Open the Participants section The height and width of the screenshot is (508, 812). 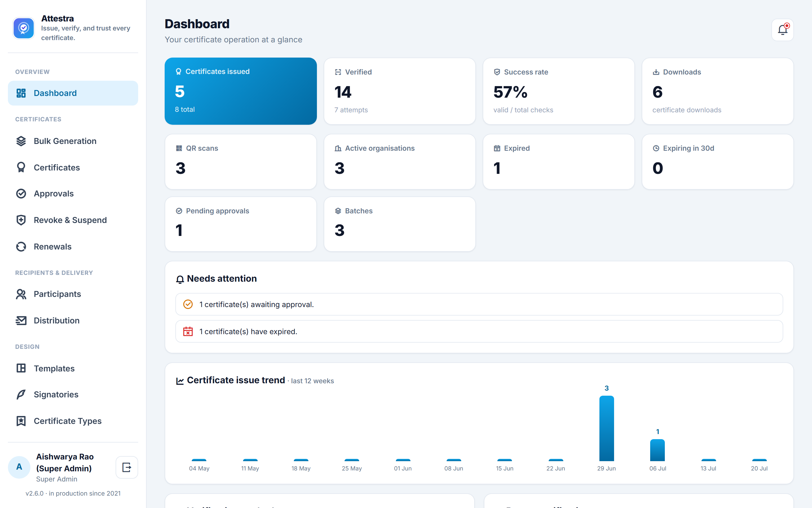point(73,294)
